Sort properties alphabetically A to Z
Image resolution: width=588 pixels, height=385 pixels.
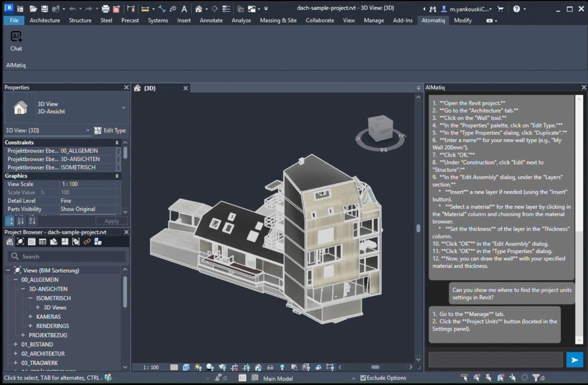pos(21,221)
